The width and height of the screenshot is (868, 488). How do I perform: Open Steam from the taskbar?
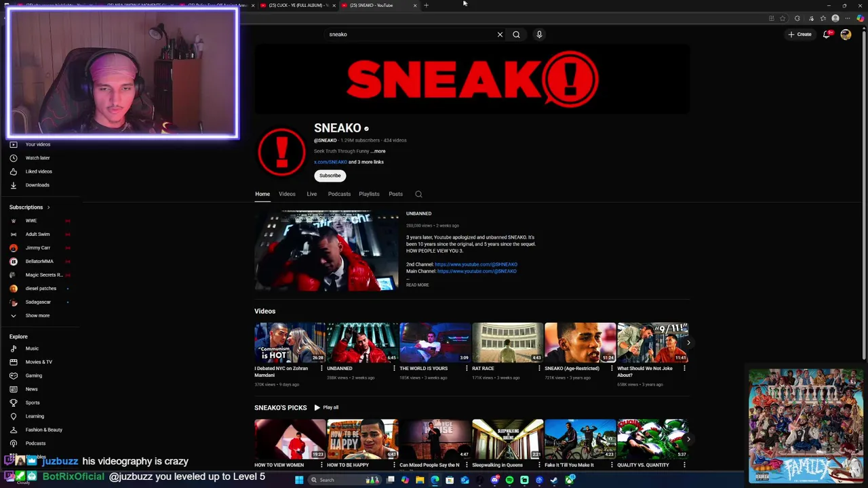click(554, 480)
